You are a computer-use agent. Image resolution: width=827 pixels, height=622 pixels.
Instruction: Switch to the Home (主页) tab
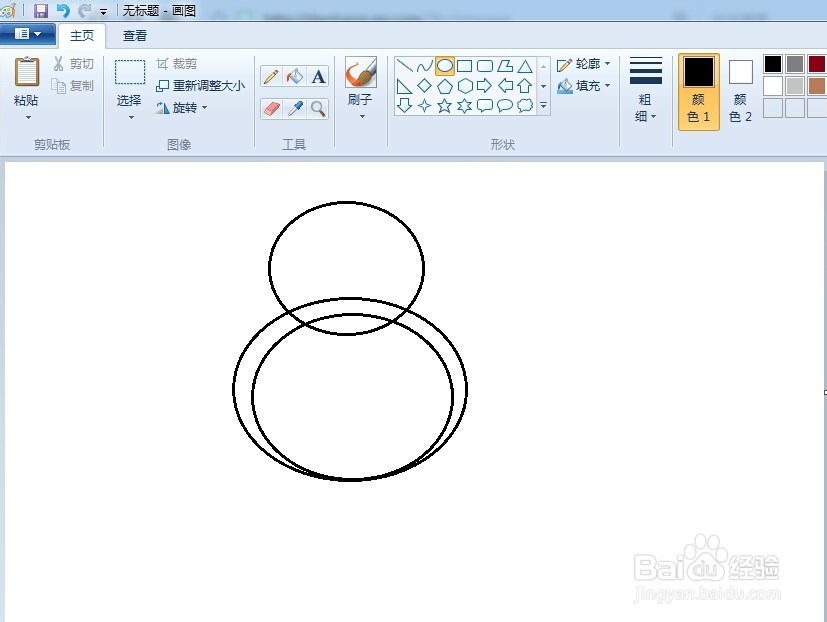pyautogui.click(x=82, y=35)
